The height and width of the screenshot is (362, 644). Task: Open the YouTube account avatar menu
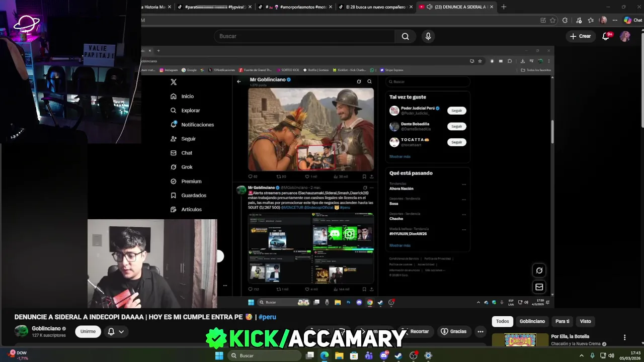tap(625, 36)
